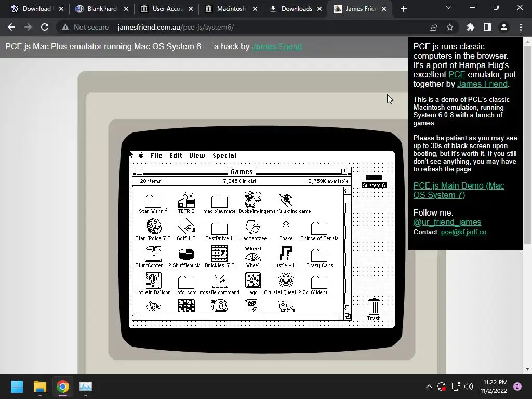Open the tab search dropdown chevron
Screen dimensions: 532x399
[x=448, y=7]
